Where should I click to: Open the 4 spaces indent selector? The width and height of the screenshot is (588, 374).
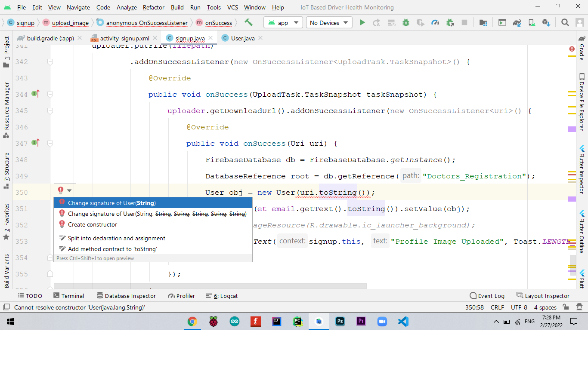[545, 307]
